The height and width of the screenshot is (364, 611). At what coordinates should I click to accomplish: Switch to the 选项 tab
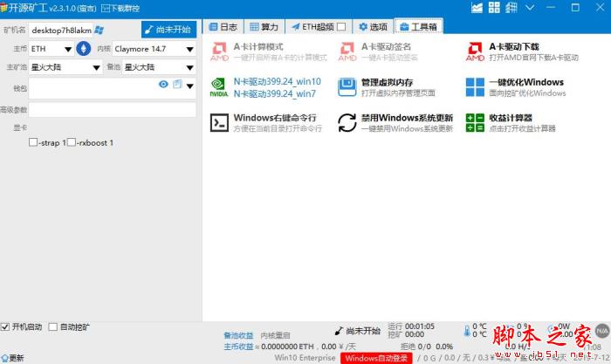click(374, 26)
